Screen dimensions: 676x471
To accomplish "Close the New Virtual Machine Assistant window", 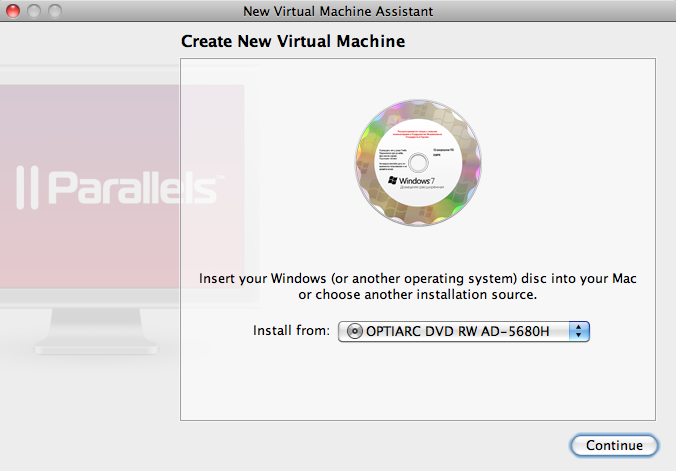I will coord(13,11).
